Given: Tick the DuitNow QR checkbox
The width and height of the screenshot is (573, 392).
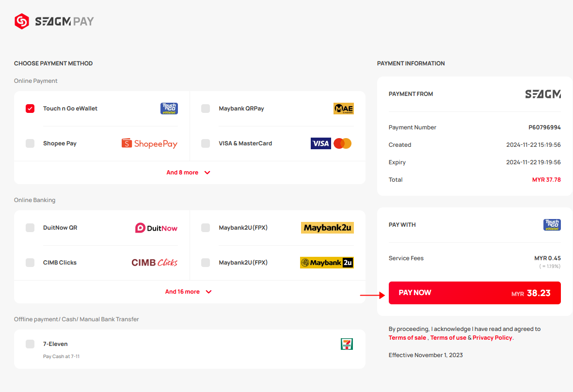Looking at the screenshot, I should (x=30, y=228).
